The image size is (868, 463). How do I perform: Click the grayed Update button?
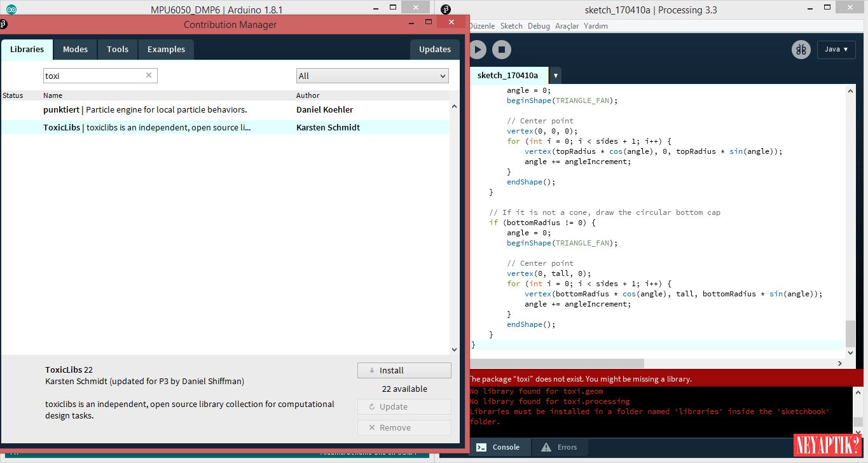pyautogui.click(x=404, y=406)
